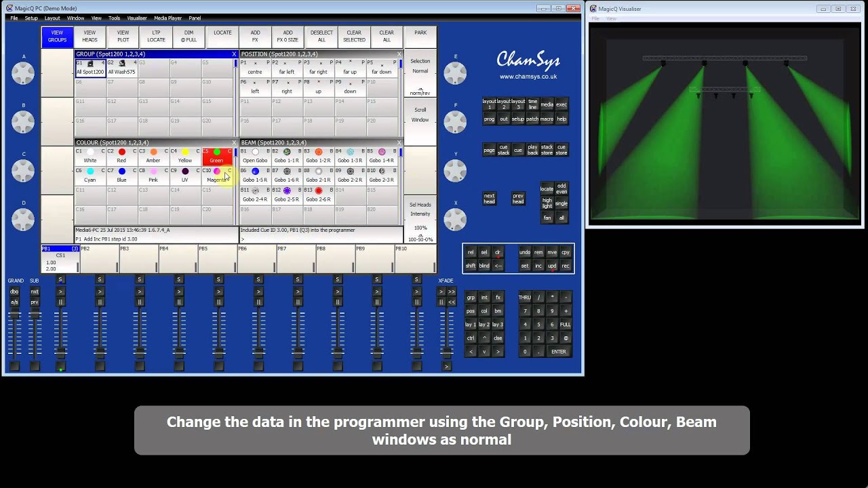The height and width of the screenshot is (488, 868).
Task: Click the VIEW HEADS soft button
Action: 90,36
